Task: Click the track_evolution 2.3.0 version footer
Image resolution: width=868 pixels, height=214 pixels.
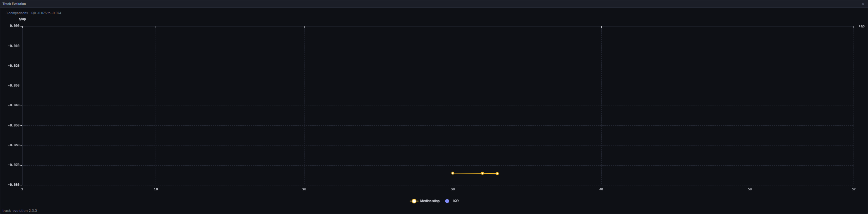Action: 20,210
